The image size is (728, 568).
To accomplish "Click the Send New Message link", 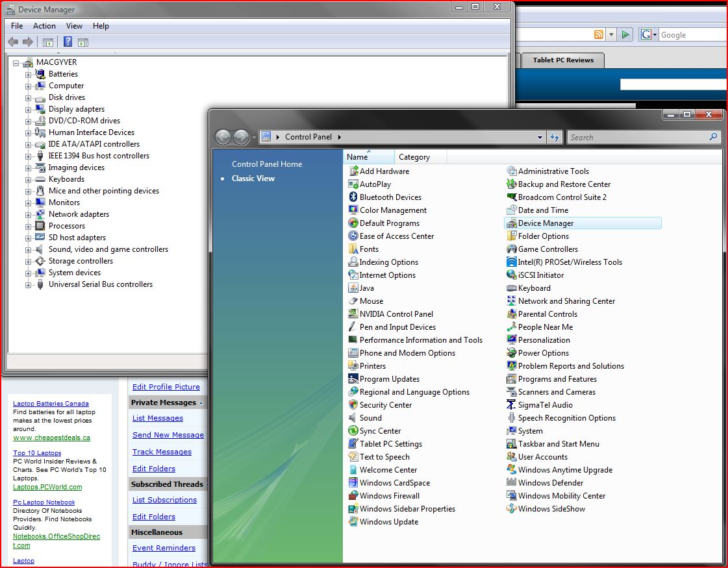I will coord(168,435).
